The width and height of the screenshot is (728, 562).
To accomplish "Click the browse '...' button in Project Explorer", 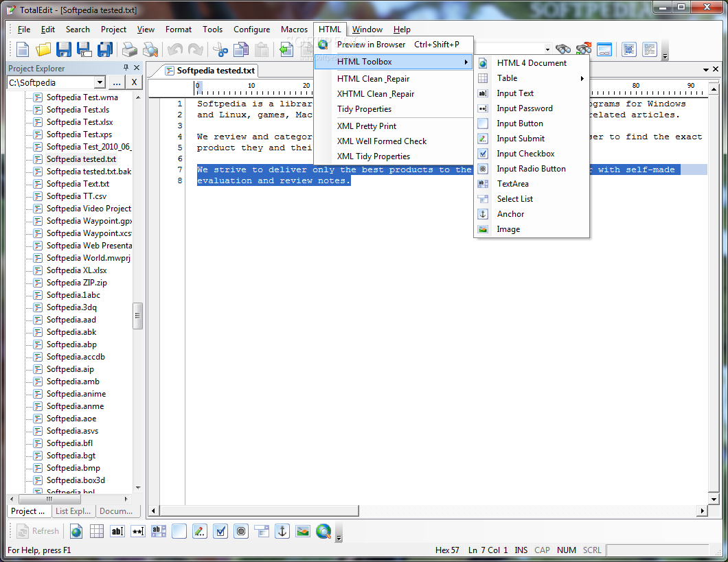I will click(x=117, y=82).
